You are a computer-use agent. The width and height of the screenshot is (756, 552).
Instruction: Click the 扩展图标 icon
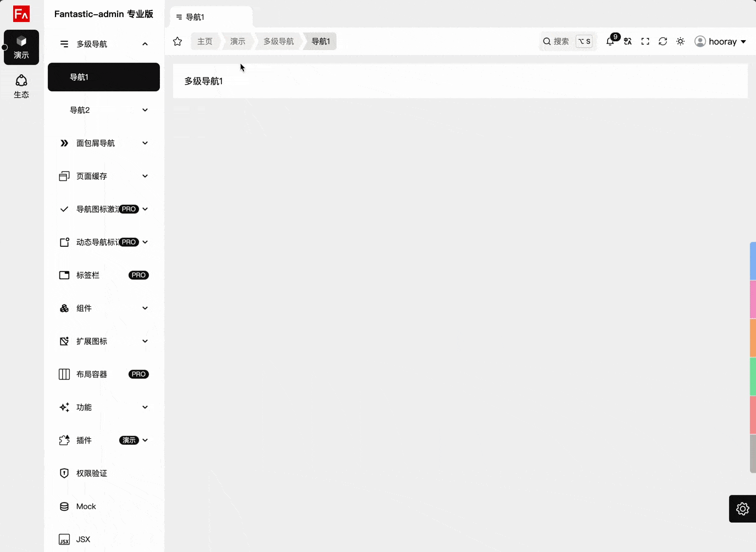click(64, 341)
